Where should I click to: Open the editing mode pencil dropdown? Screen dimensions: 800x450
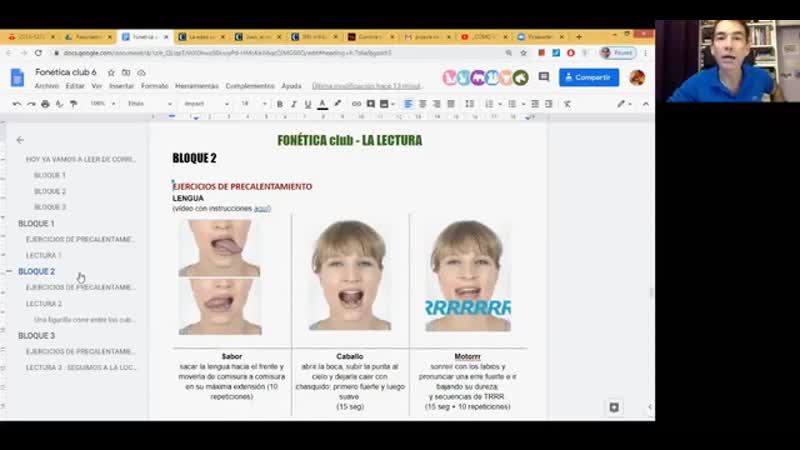[x=624, y=104]
